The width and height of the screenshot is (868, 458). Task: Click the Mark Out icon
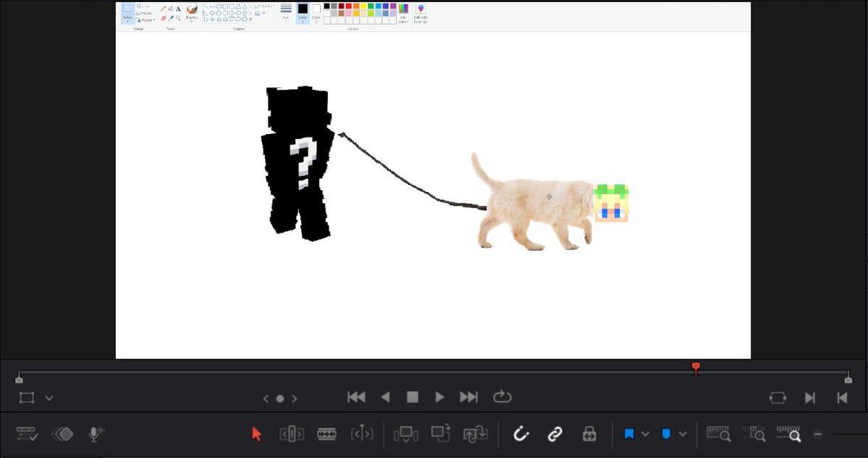tap(842, 398)
